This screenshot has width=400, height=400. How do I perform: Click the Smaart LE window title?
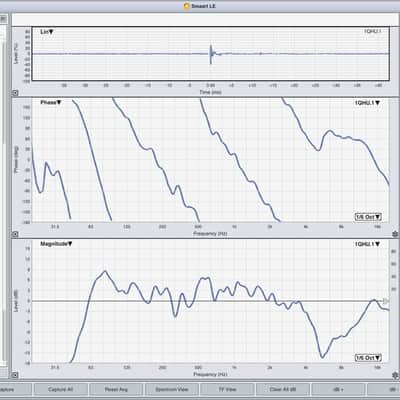click(200, 6)
